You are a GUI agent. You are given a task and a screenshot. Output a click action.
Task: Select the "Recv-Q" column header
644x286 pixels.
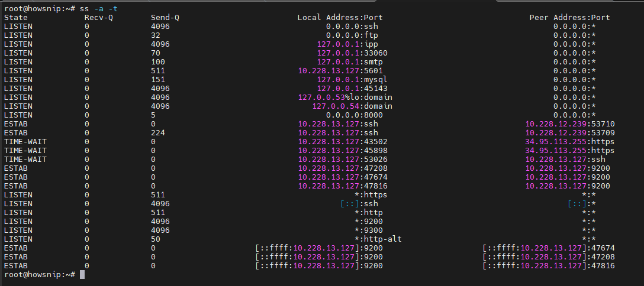(x=99, y=18)
